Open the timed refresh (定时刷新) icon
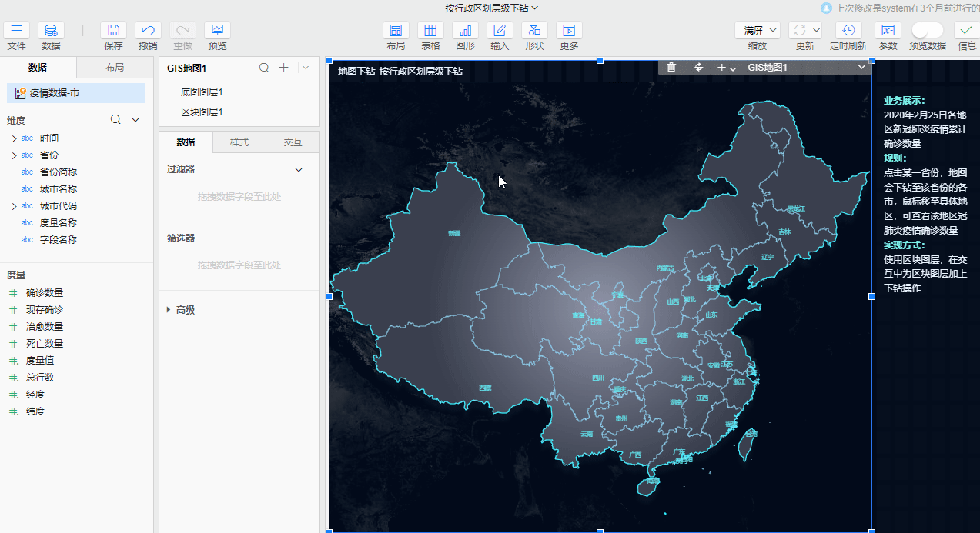The width and height of the screenshot is (980, 533). tap(848, 31)
